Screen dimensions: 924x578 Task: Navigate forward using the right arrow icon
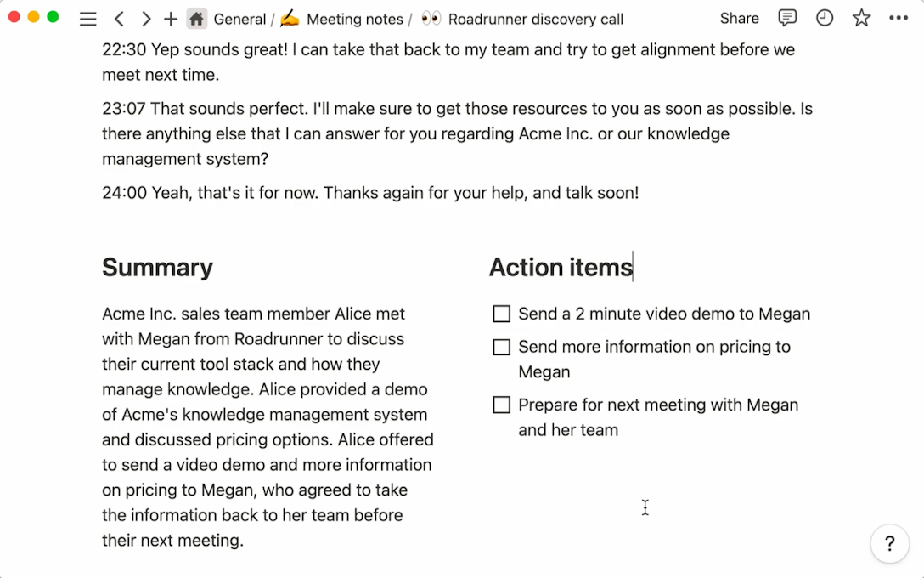click(146, 19)
